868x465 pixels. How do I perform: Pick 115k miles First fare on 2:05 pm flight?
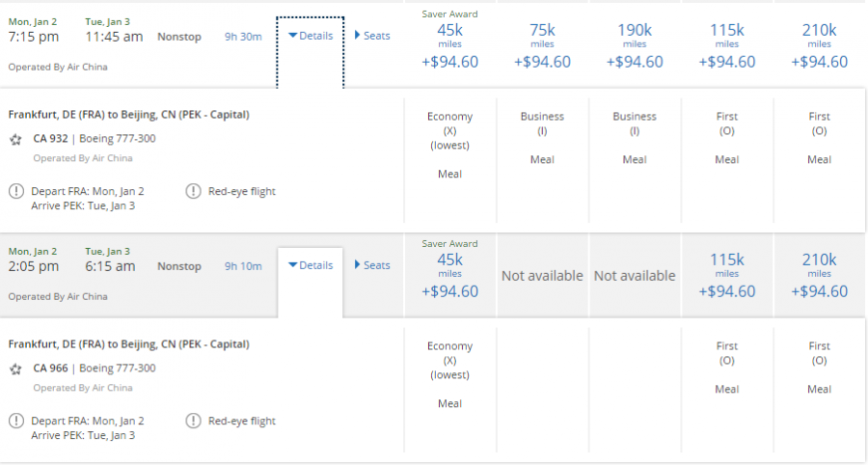pyautogui.click(x=727, y=275)
